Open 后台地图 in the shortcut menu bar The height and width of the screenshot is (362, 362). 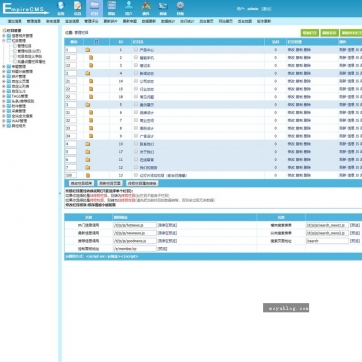pyautogui.click(x=245, y=21)
